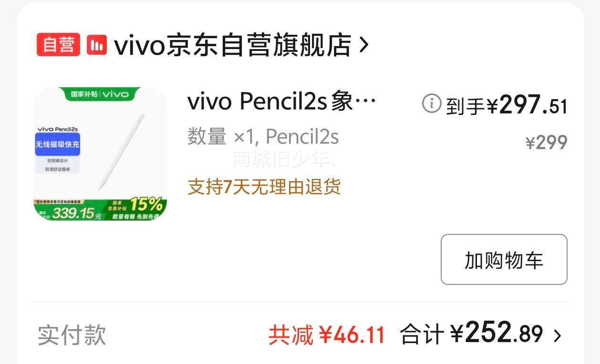Tap the 国家补贴 vivo banner in the thumbnail
Image resolution: width=600 pixels, height=364 pixels.
(x=100, y=94)
